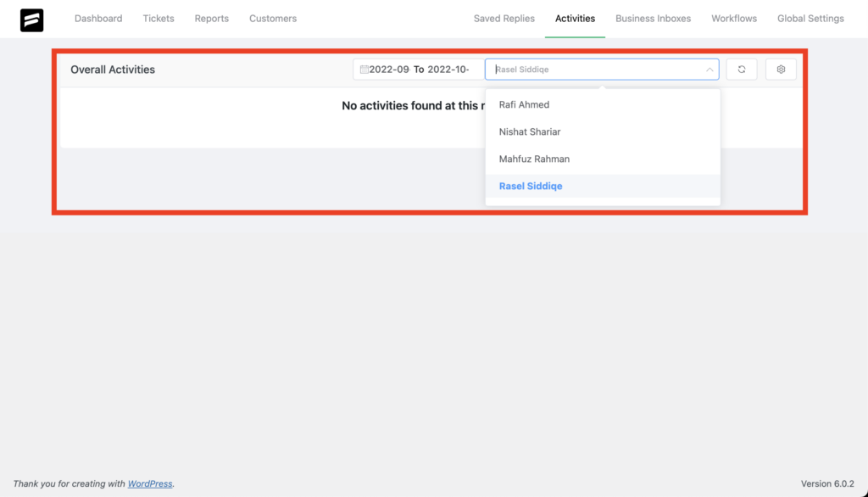Image resolution: width=868 pixels, height=497 pixels.
Task: Switch to the Activities tab
Action: 575,19
